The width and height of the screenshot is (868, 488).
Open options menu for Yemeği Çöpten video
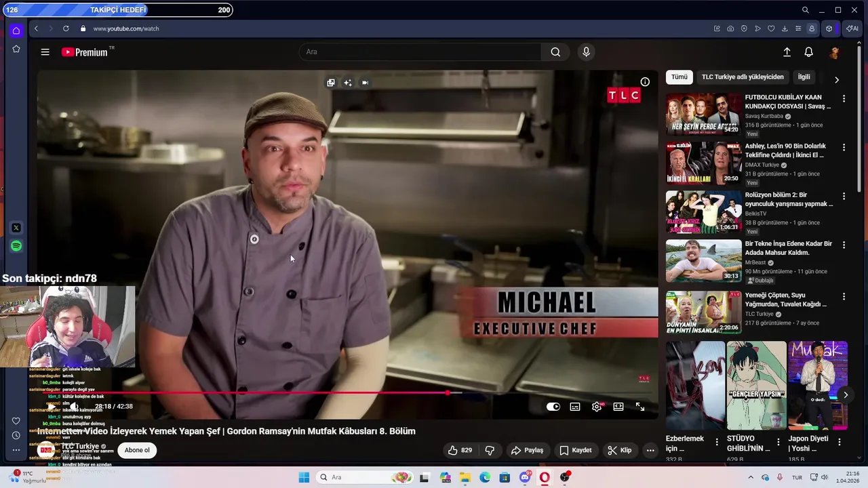(844, 296)
